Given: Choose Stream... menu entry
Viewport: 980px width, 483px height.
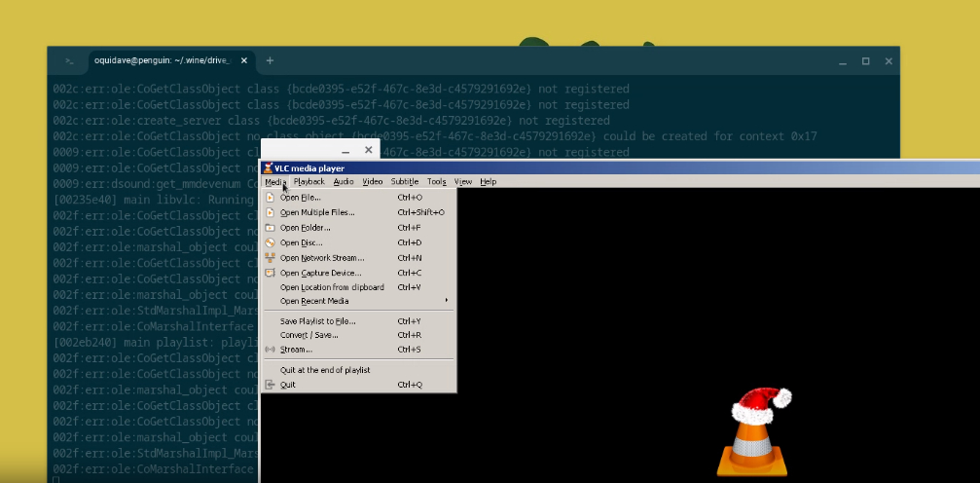Looking at the screenshot, I should tap(358, 350).
